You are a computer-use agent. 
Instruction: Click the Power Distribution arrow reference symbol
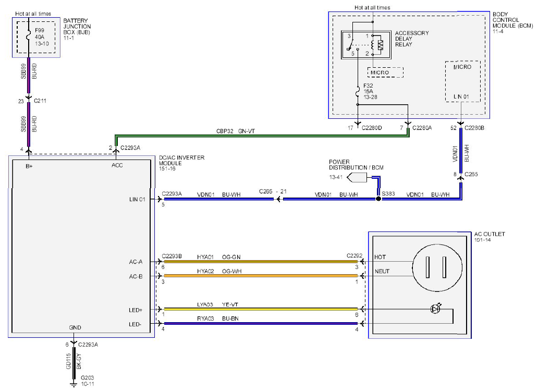(x=357, y=178)
